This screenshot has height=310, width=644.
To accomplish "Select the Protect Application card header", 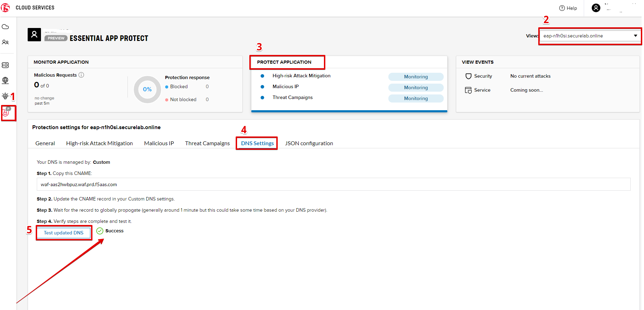I will click(349, 62).
